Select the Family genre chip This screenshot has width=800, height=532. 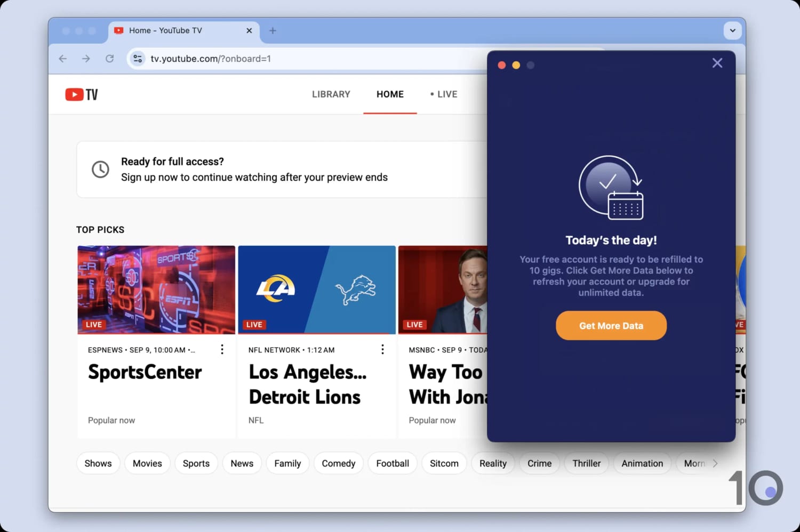287,463
